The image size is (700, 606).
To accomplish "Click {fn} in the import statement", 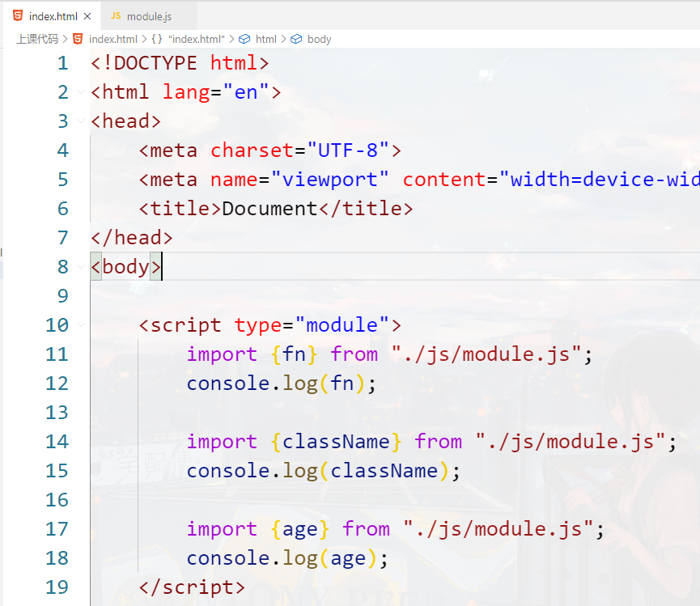I will pos(295,354).
